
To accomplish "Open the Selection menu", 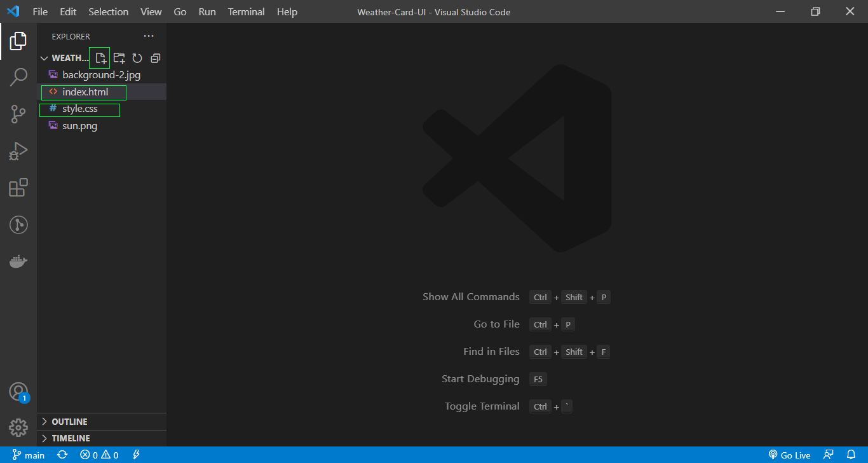I will (108, 11).
